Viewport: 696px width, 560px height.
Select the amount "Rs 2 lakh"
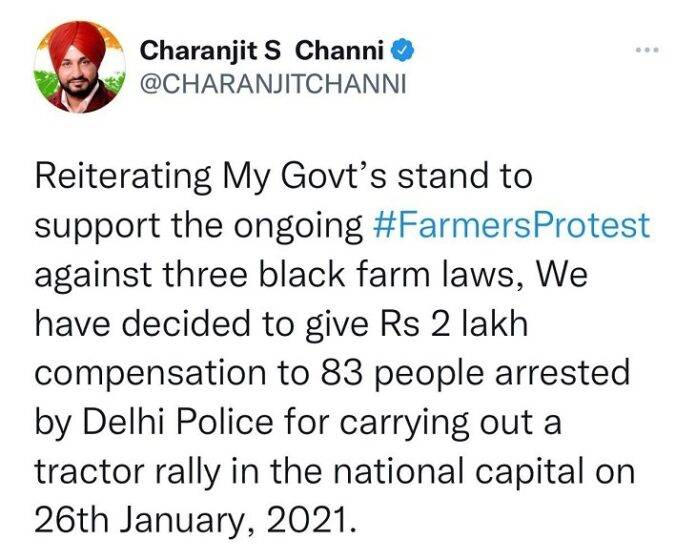(x=454, y=324)
